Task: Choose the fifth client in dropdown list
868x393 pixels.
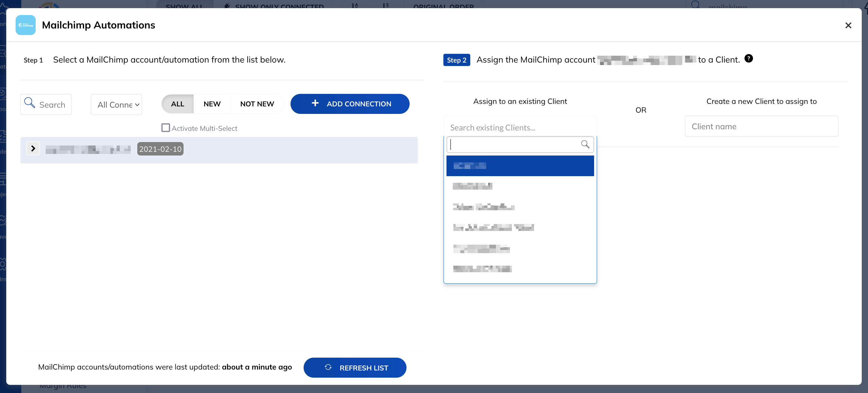Action: pos(520,248)
